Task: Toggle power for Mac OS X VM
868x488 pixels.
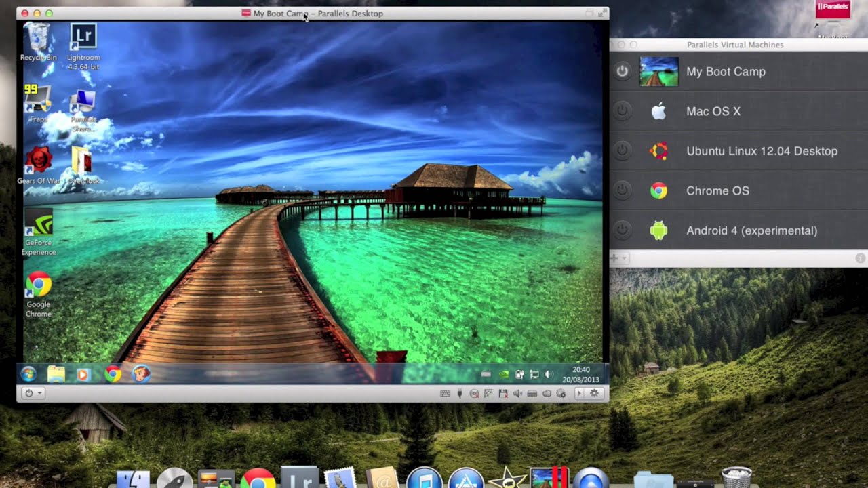Action: coord(622,111)
